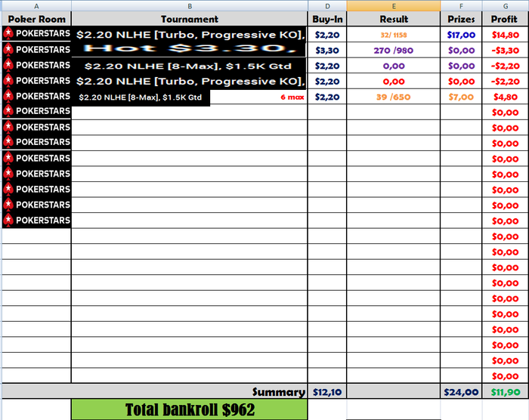The image size is (529, 420).
Task: Select PokerStars logo in Hot $3.30 row
Action: coord(36,49)
